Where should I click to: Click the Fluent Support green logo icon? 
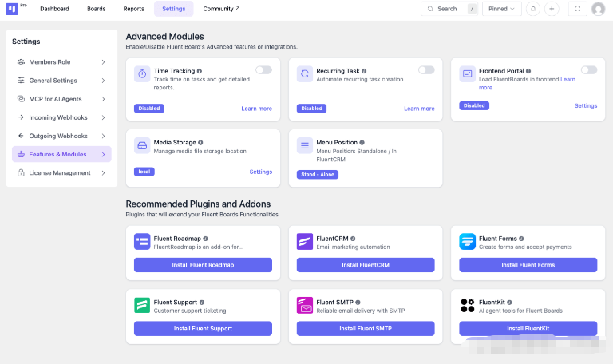142,306
